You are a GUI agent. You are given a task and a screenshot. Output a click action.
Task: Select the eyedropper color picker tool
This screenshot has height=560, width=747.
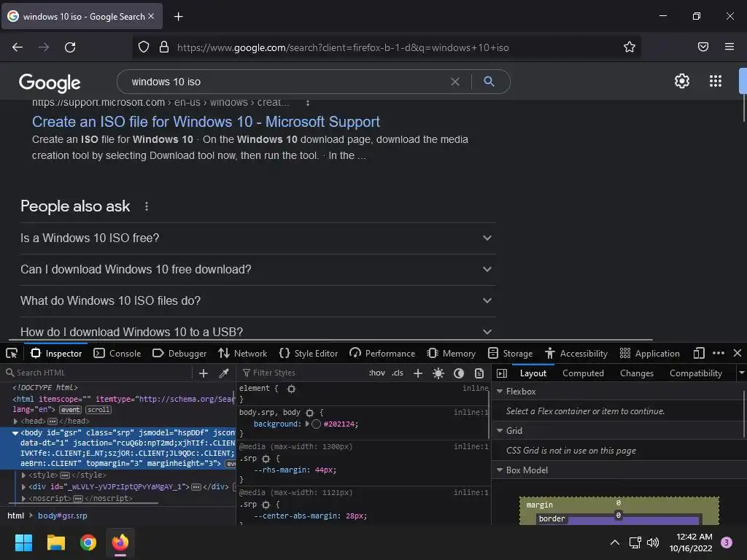pyautogui.click(x=224, y=373)
